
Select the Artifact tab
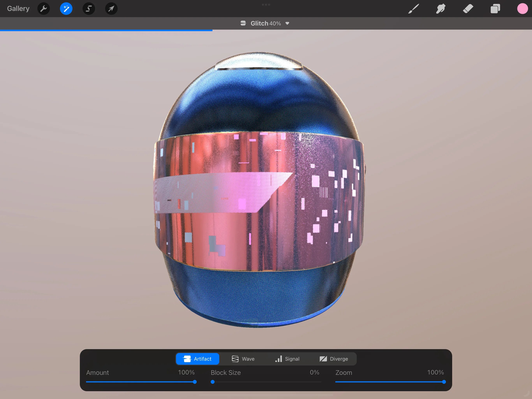click(x=197, y=358)
